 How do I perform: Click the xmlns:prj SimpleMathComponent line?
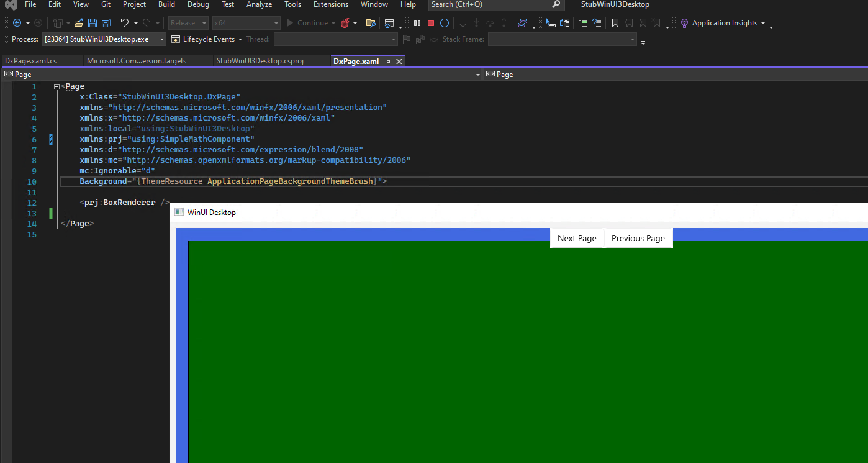[x=167, y=139]
